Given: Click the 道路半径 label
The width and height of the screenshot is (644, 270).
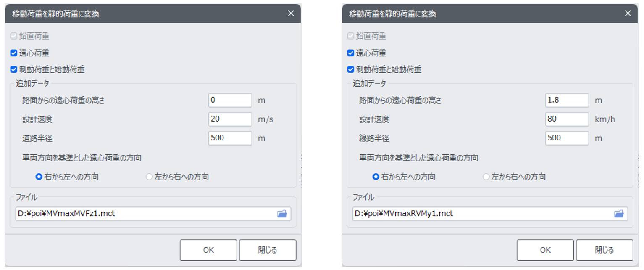Looking at the screenshot, I should [x=37, y=138].
